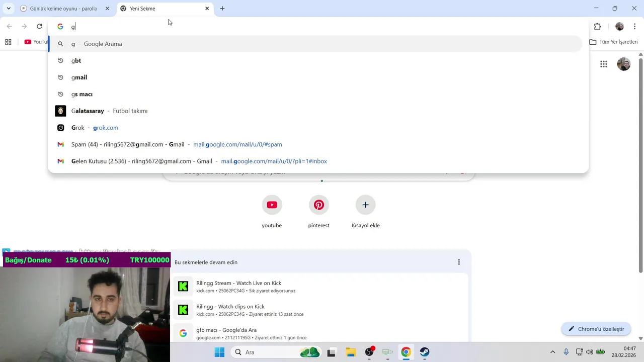644x362 pixels.
Task: Add a shortcut with Kısayol ekle
Action: tap(365, 212)
